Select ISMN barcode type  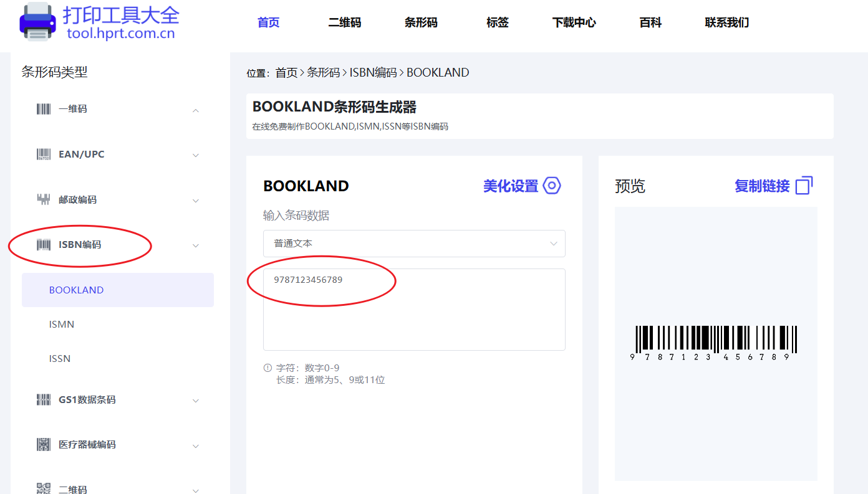click(x=62, y=324)
